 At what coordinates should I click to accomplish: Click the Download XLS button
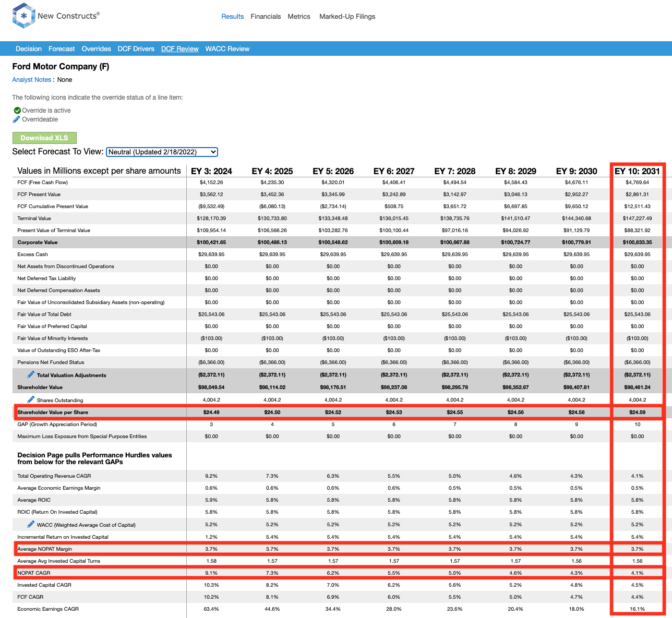click(44, 138)
